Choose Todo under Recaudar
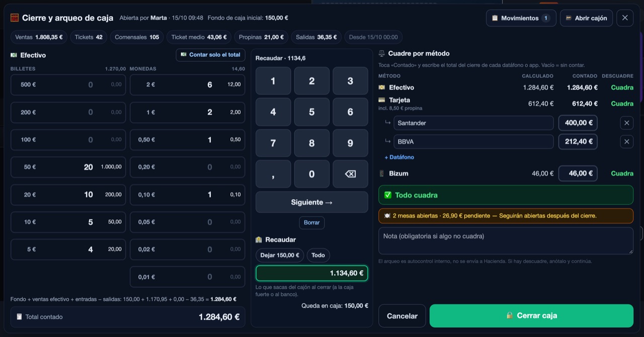Viewport: 644px width, 337px height. point(318,255)
